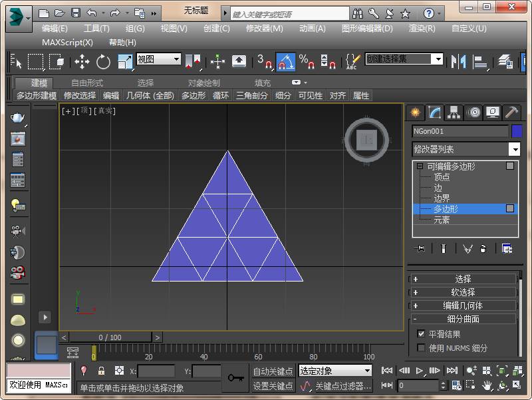Screen dimensions: 532x400
Task: Click the Redo arrow icon
Action: point(115,13)
